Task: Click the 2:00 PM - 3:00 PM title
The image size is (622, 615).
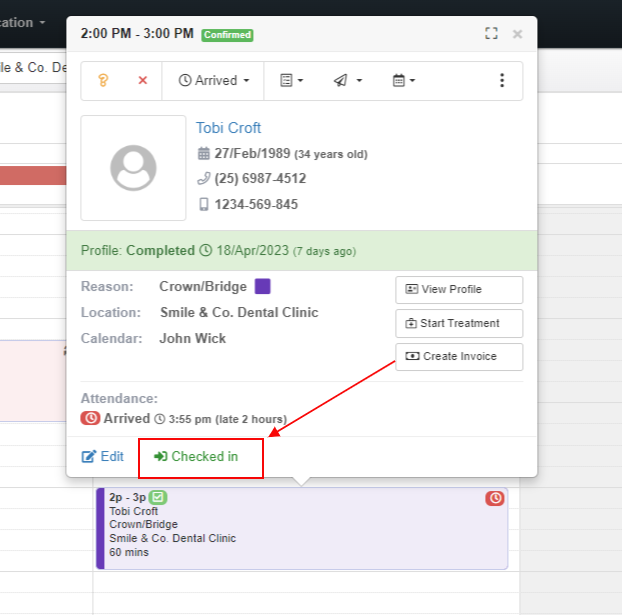Action: (137, 34)
